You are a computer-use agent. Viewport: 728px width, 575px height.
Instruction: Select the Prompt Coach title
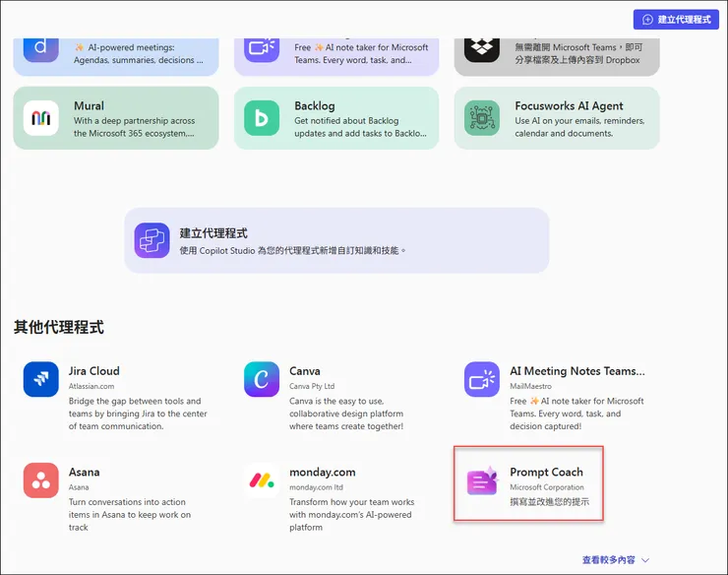click(x=546, y=473)
